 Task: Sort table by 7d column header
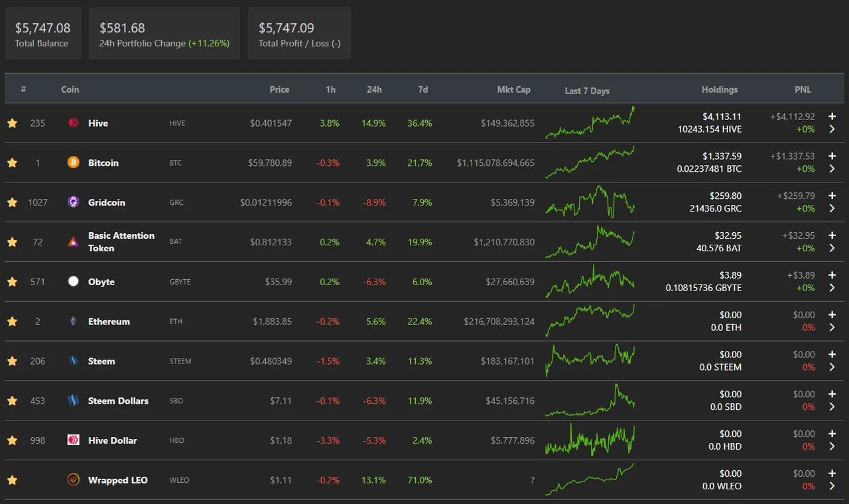[423, 90]
